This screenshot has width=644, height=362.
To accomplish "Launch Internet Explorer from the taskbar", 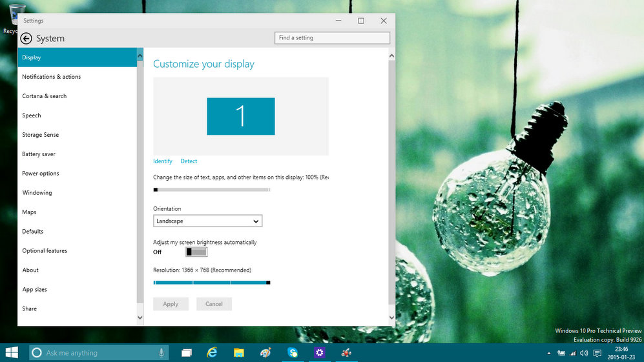I will [x=212, y=352].
